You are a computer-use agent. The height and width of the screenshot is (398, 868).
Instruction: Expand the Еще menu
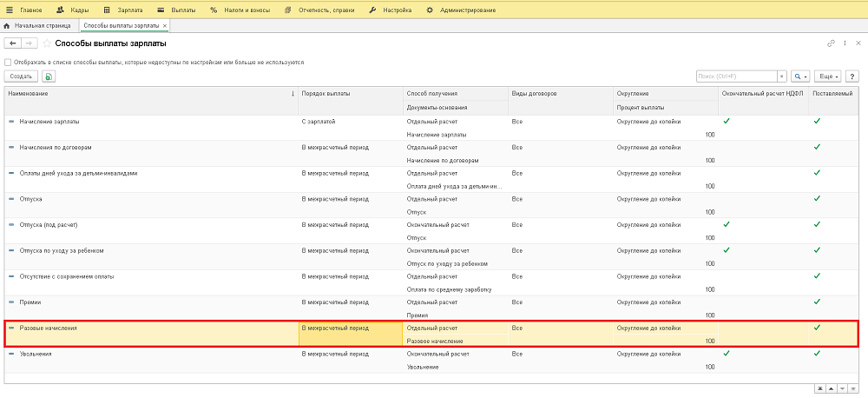click(x=828, y=76)
